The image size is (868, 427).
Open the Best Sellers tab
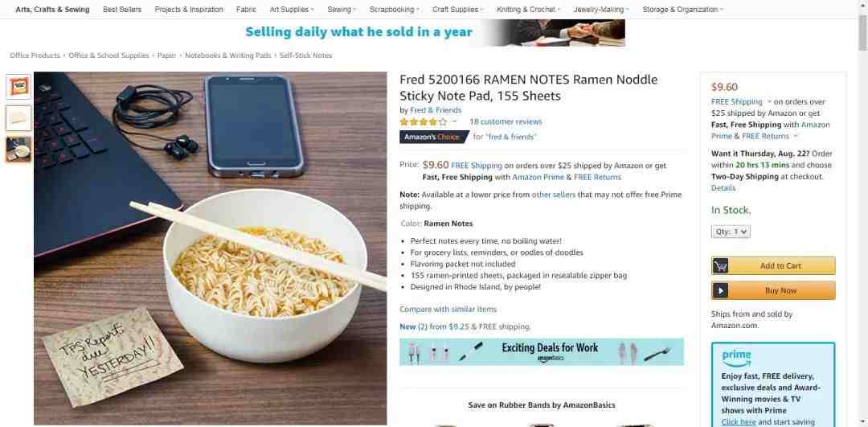122,10
